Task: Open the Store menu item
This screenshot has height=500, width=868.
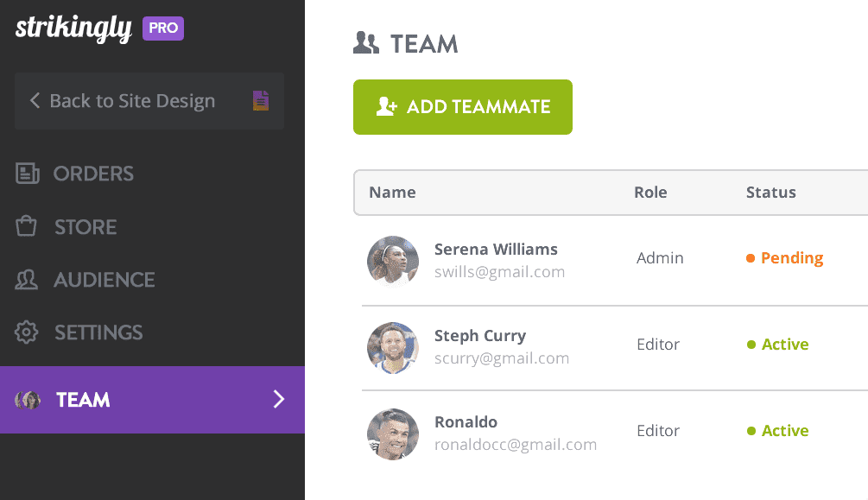Action: click(85, 227)
